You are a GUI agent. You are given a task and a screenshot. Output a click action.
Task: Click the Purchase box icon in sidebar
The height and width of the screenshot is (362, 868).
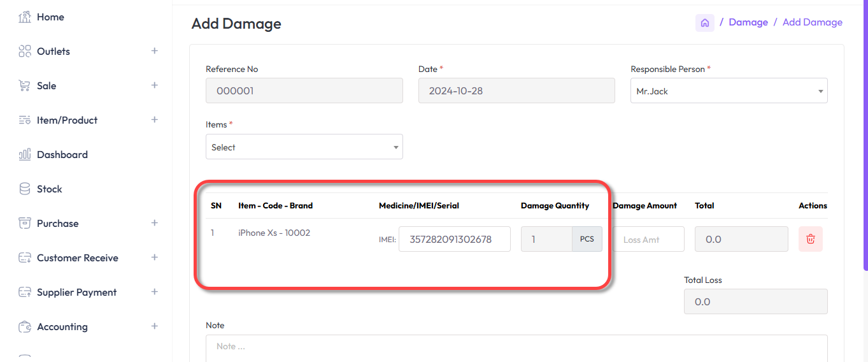(25, 224)
